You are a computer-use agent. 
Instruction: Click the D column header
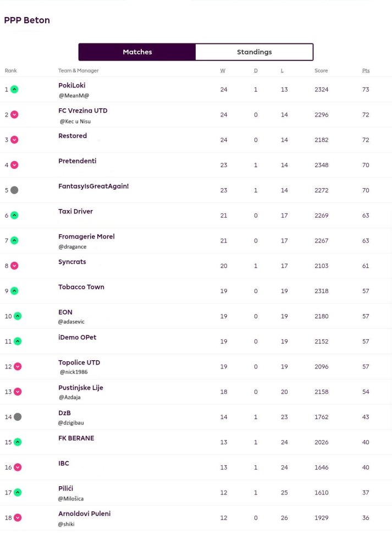(x=256, y=70)
